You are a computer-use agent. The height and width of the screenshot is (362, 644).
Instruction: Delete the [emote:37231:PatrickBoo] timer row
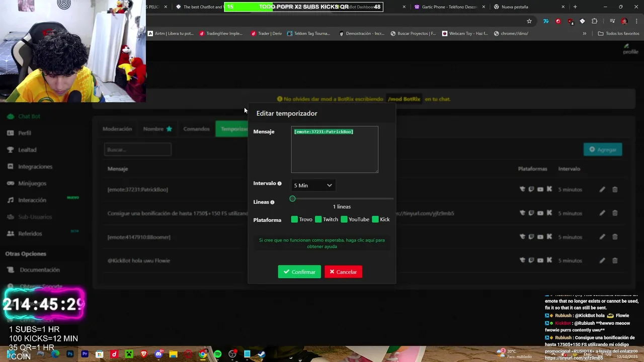[x=615, y=190]
